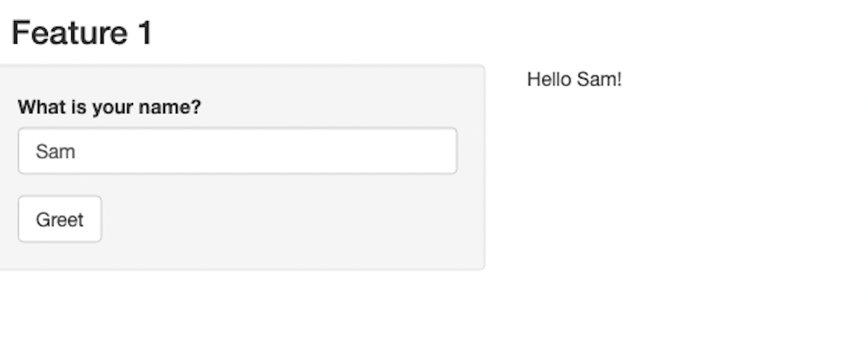This screenshot has width=868, height=347.
Task: Click empty gray area right of Greet button
Action: (x=291, y=219)
